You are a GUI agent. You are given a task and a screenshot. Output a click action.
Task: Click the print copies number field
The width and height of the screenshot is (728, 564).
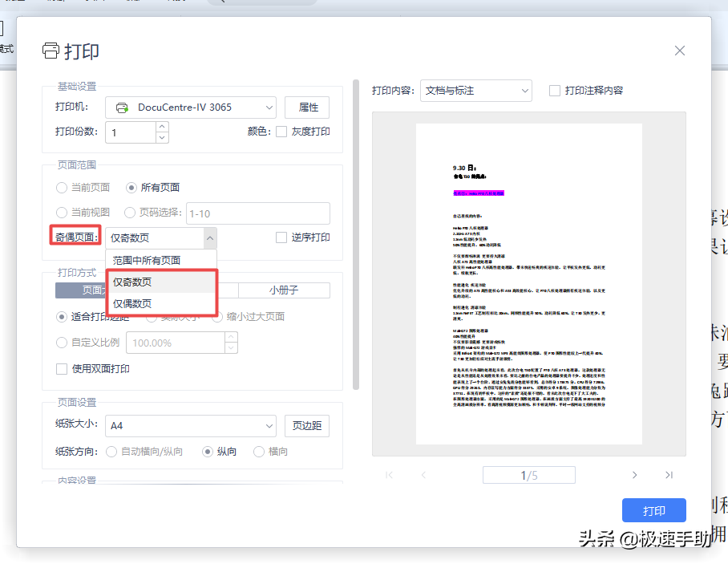[131, 132]
